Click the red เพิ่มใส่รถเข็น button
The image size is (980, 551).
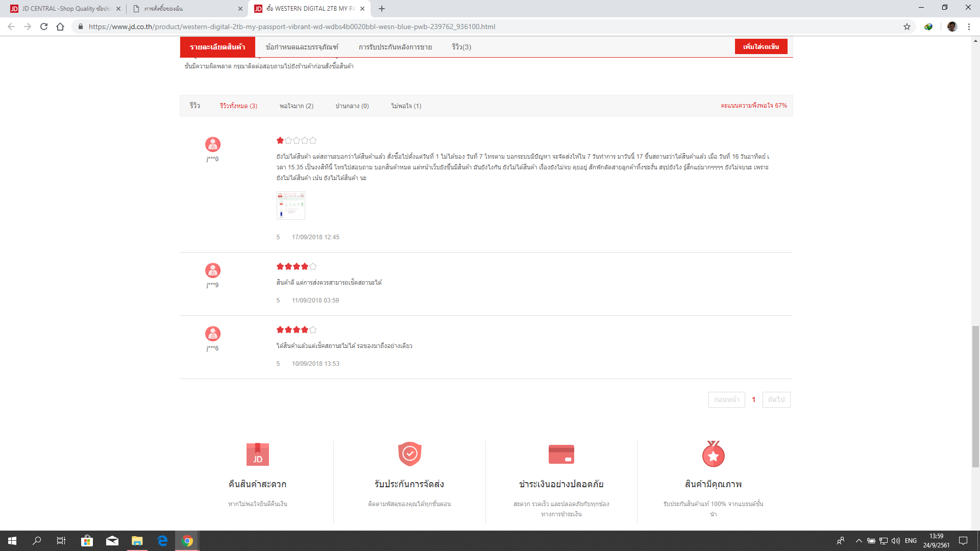point(761,46)
